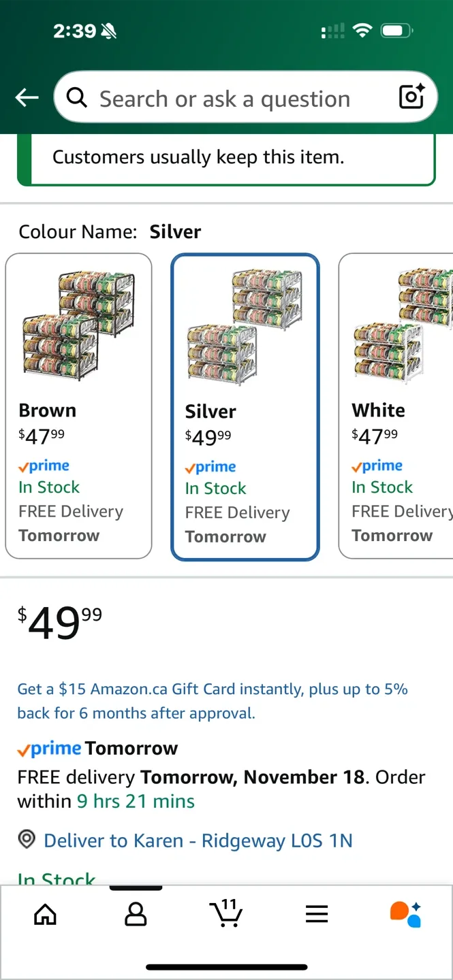This screenshot has height=980, width=453.
Task: Open your account profile icon
Action: tap(136, 915)
